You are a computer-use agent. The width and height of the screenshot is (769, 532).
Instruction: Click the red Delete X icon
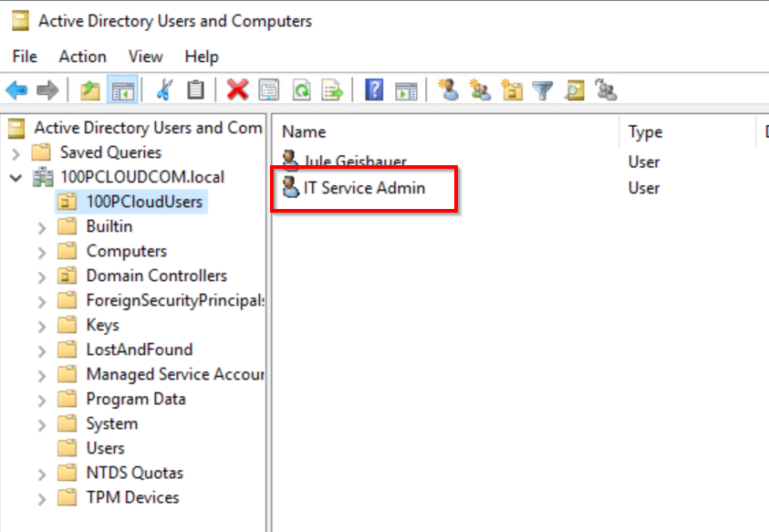click(x=237, y=89)
